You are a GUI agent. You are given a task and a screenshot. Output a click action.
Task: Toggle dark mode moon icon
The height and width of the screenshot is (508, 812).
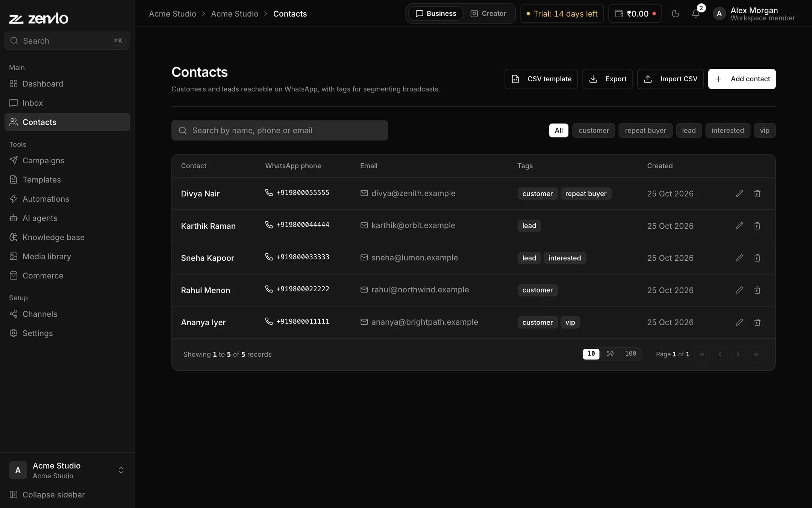pos(676,14)
